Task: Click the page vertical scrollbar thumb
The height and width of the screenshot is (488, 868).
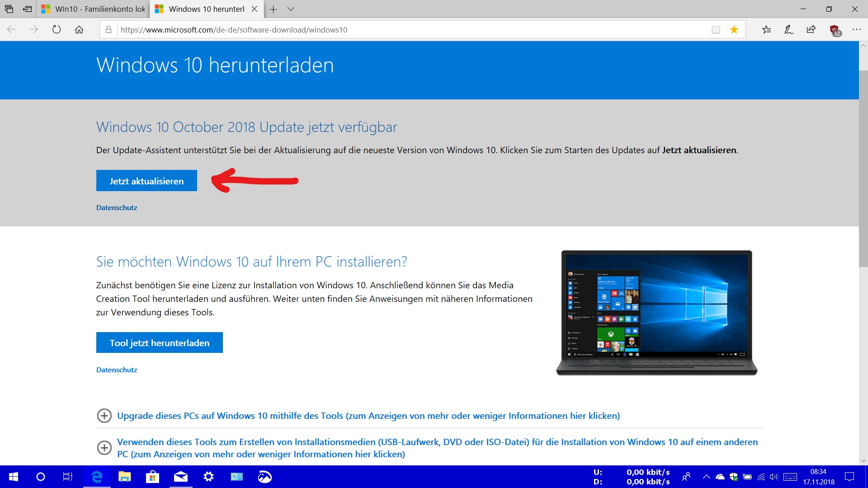Action: click(x=863, y=168)
